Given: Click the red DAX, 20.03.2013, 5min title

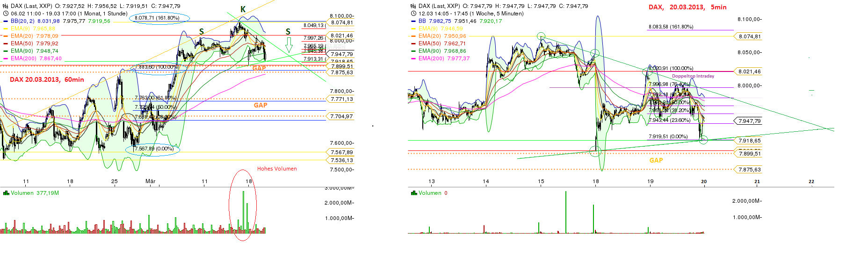Looking at the screenshot, I should tap(687, 7).
